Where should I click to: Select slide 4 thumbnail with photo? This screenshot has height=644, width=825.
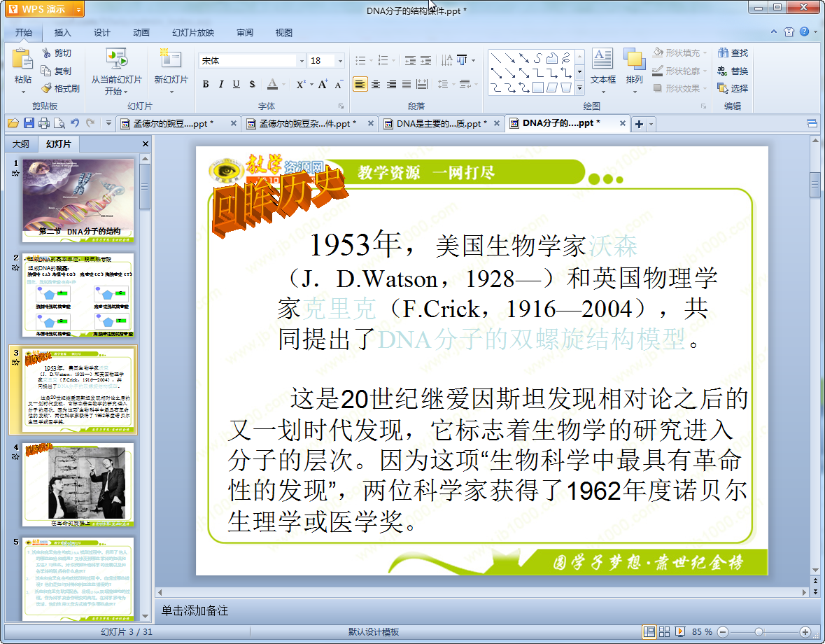click(78, 484)
